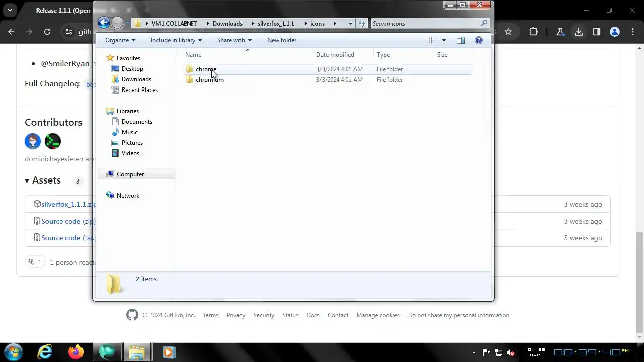This screenshot has height=362, width=644.
Task: Sort by Size column header
Action: pos(454,55)
